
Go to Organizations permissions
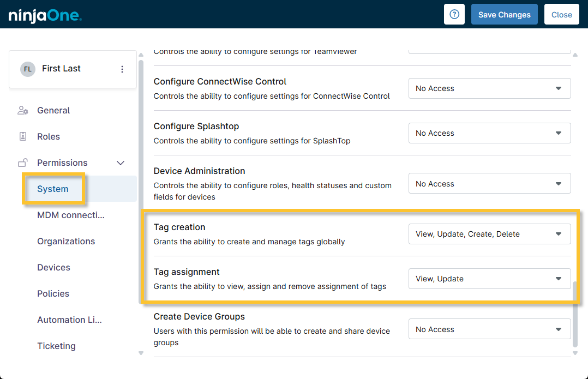tap(66, 242)
